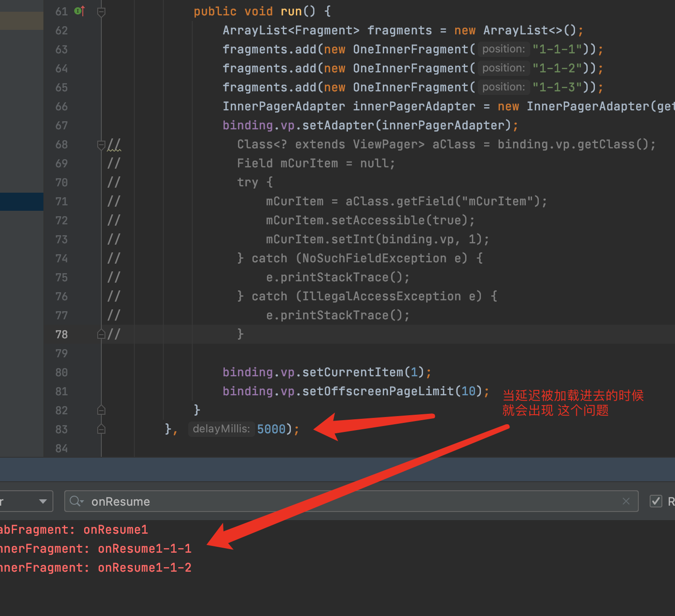The width and height of the screenshot is (675, 616).
Task: Click the InnerPagerAdapter type on line 66
Action: 284,106
